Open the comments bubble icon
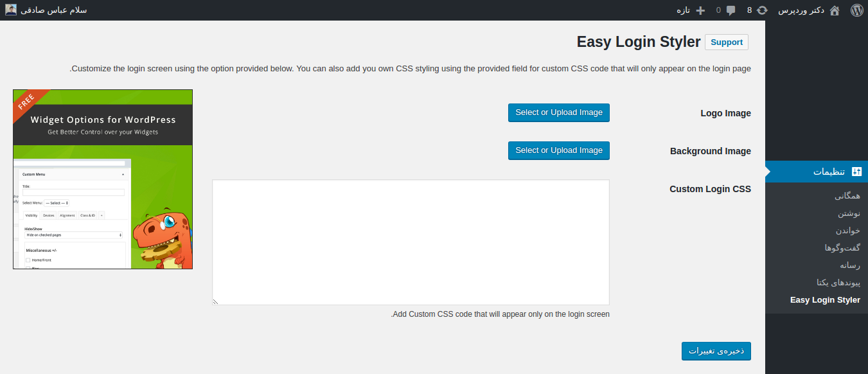 pos(731,10)
